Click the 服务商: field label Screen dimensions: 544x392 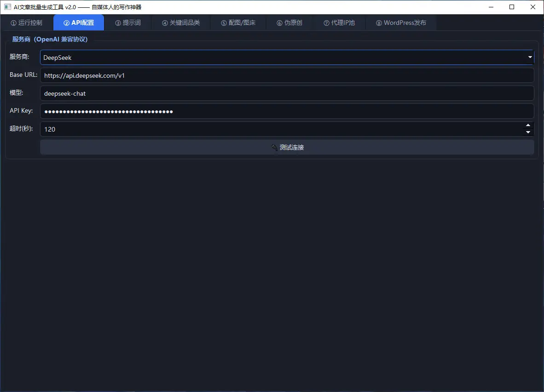19,57
